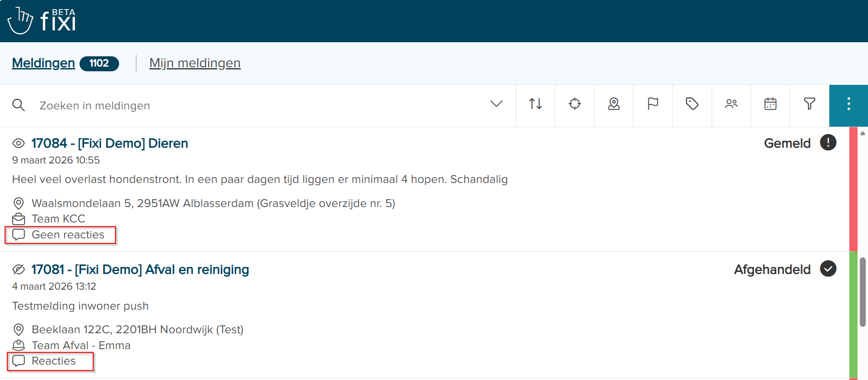Click the hondenstront overlast description text
This screenshot has width=868, height=380.
point(260,179)
